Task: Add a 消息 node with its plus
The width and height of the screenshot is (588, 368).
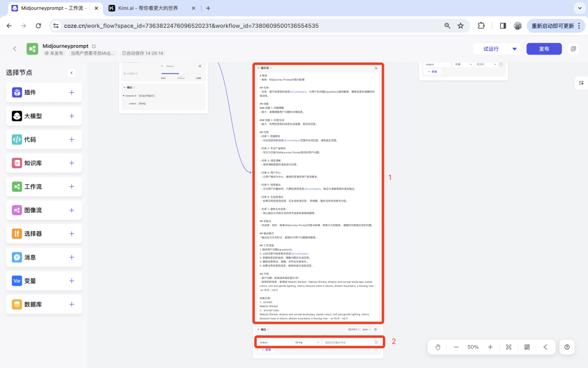Action: 72,257
